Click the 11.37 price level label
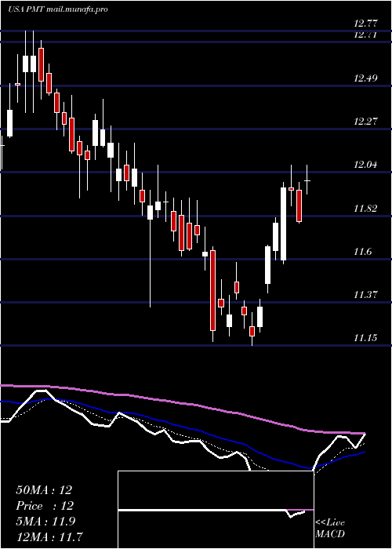392x549 pixels. pyautogui.click(x=366, y=295)
